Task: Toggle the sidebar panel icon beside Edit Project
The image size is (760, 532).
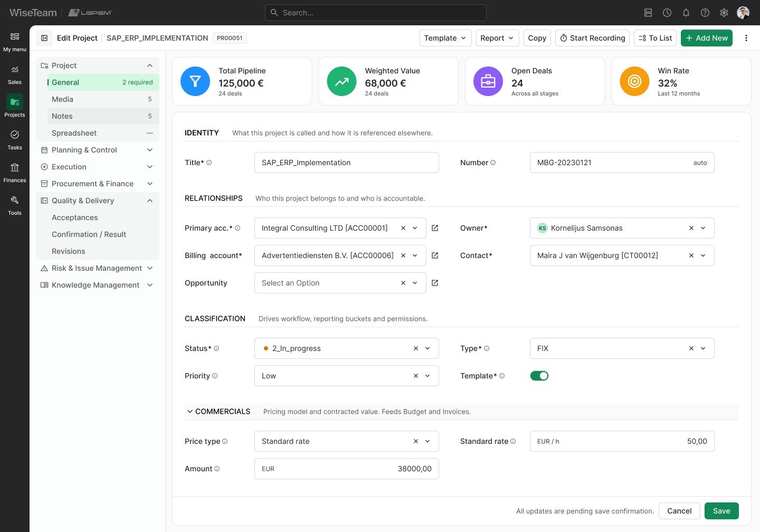Action: coord(44,38)
